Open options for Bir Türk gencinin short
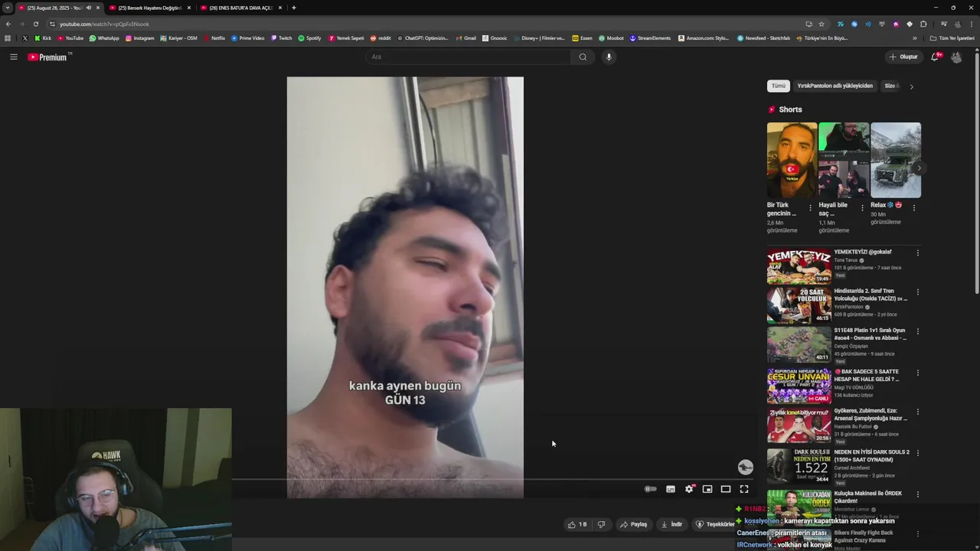The width and height of the screenshot is (980, 551). tap(811, 207)
